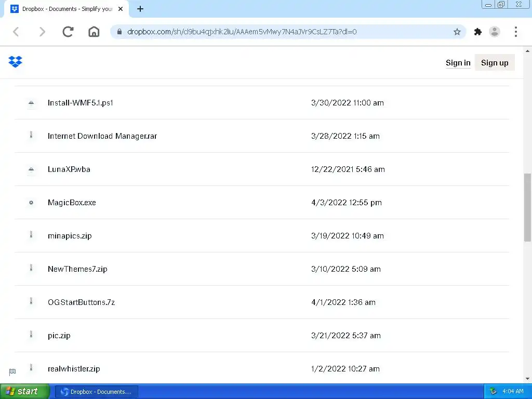Click the Sign up button
This screenshot has width=532, height=399.
[495, 63]
